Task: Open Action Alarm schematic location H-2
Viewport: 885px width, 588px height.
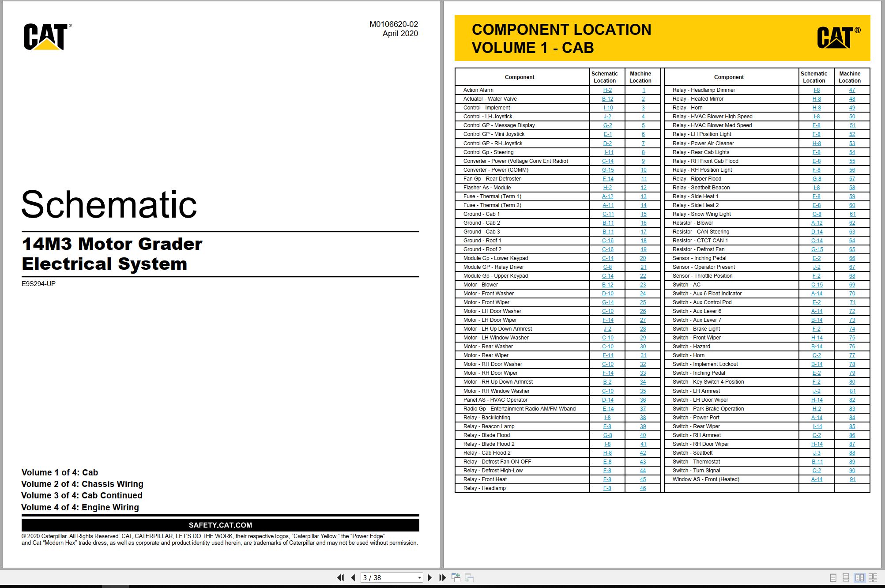Action: pyautogui.click(x=607, y=90)
